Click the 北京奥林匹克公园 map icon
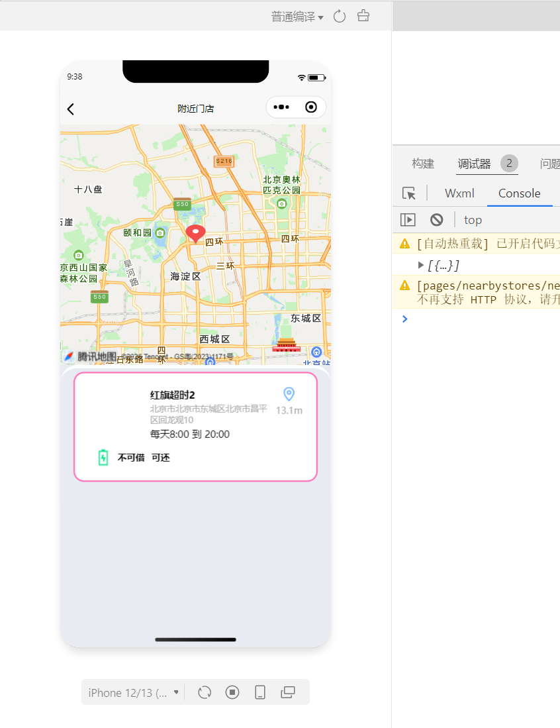Viewport: 560px width, 728px height. click(x=281, y=203)
